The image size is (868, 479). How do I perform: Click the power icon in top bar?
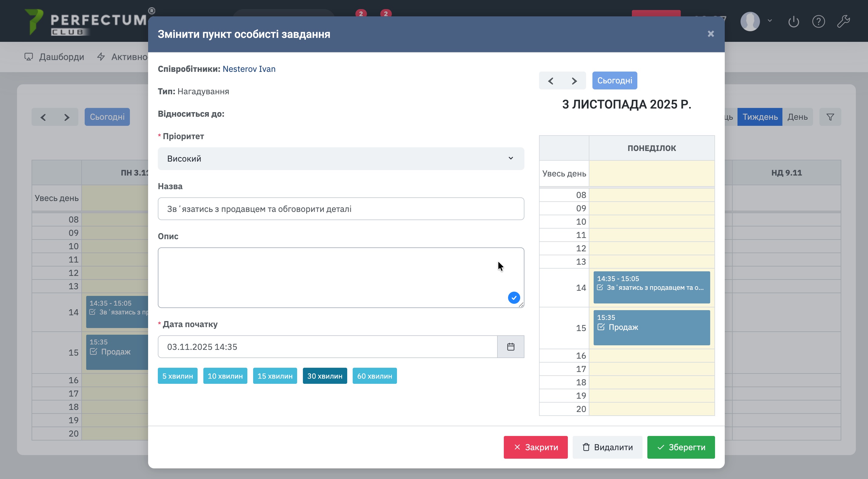coord(794,22)
